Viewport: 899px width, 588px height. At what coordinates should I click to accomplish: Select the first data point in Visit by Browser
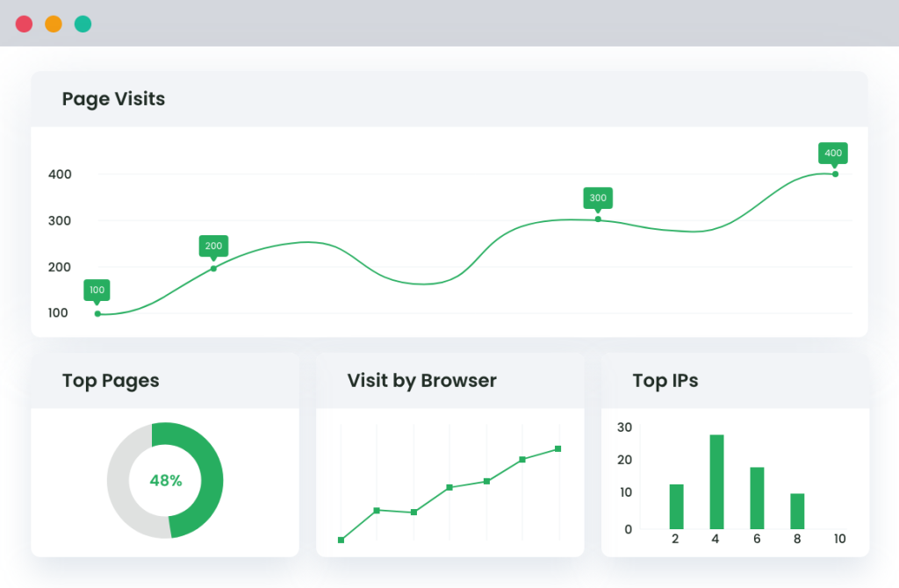(x=342, y=541)
